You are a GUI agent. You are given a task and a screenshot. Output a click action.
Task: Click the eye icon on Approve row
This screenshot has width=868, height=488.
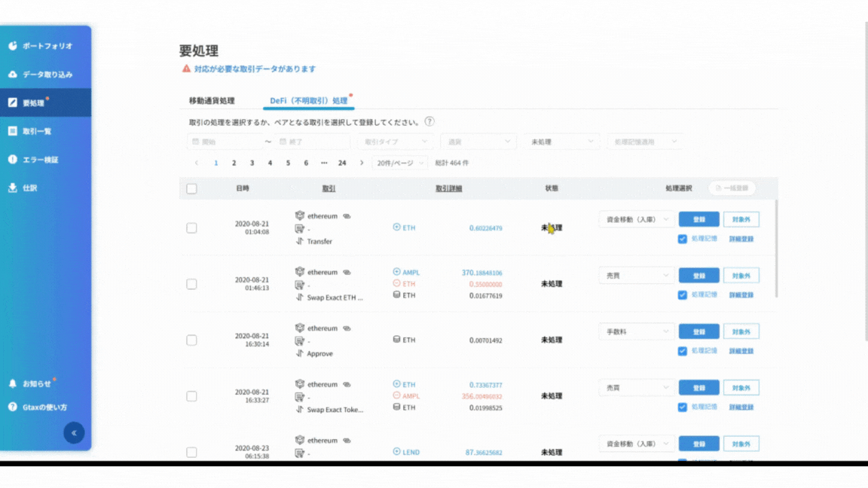(x=347, y=328)
